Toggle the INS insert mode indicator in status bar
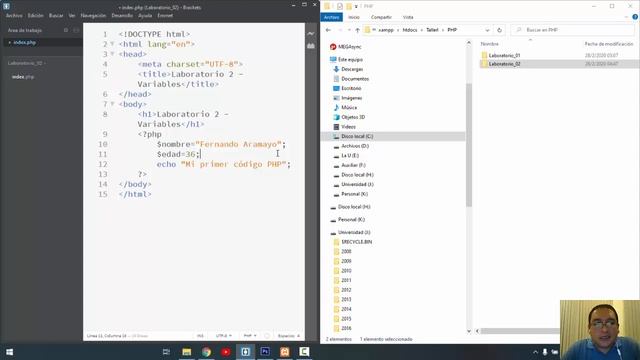The height and width of the screenshot is (360, 640). [x=200, y=336]
